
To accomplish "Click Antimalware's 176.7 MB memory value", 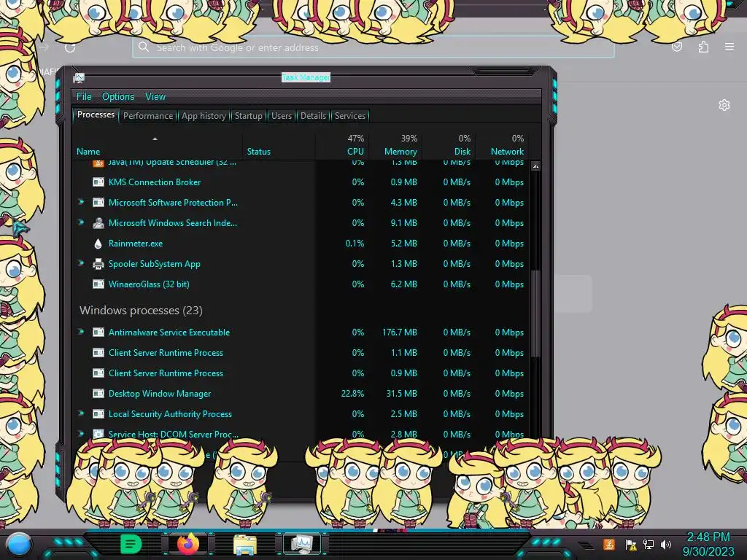I will coord(399,332).
